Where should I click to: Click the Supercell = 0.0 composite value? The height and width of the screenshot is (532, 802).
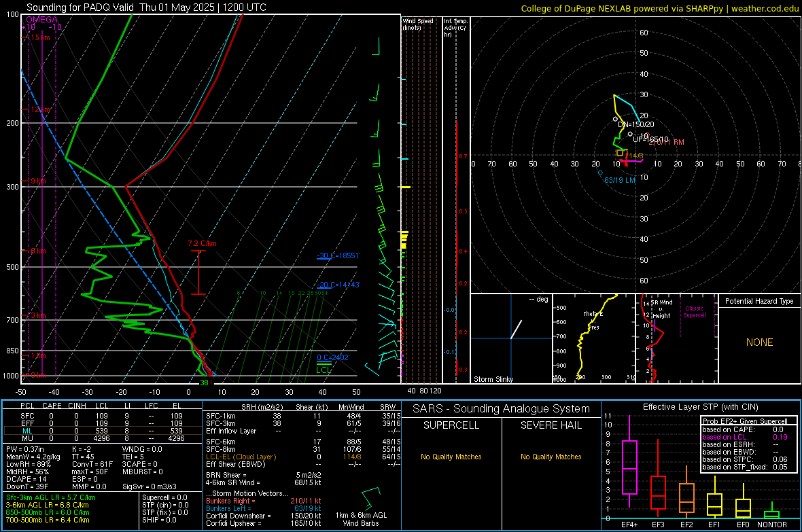164,497
